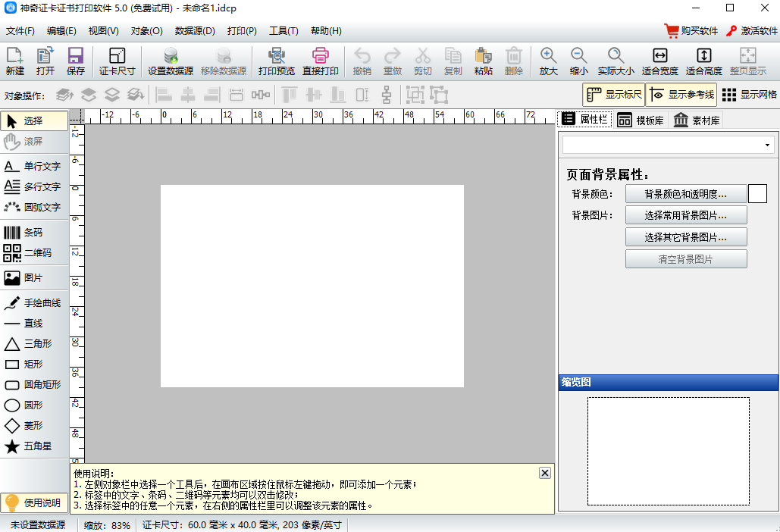The image size is (780, 532).
Task: Switch to the 模板库 template library tab
Action: click(x=641, y=120)
